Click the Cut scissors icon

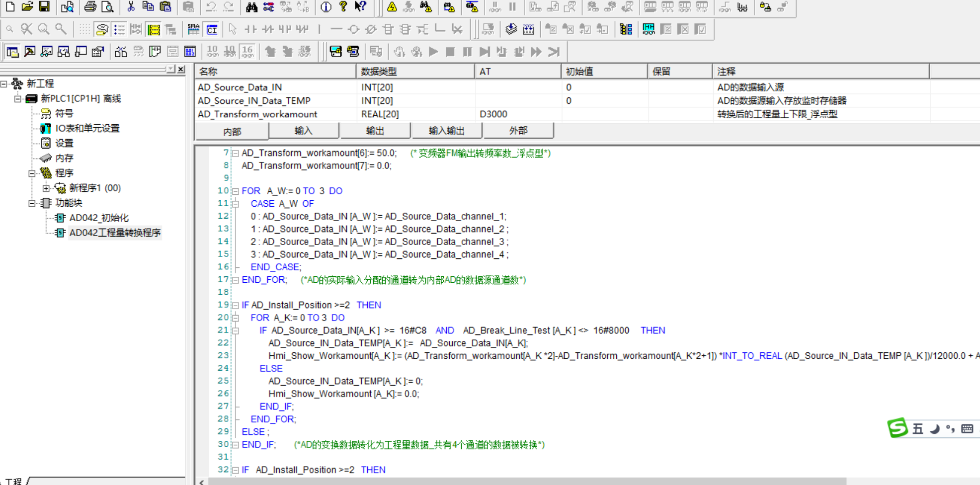[x=131, y=6]
